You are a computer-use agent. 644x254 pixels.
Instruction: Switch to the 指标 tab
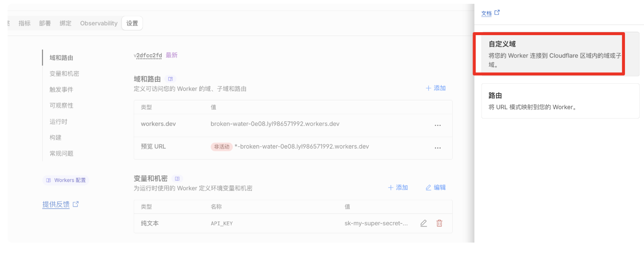pyautogui.click(x=25, y=23)
